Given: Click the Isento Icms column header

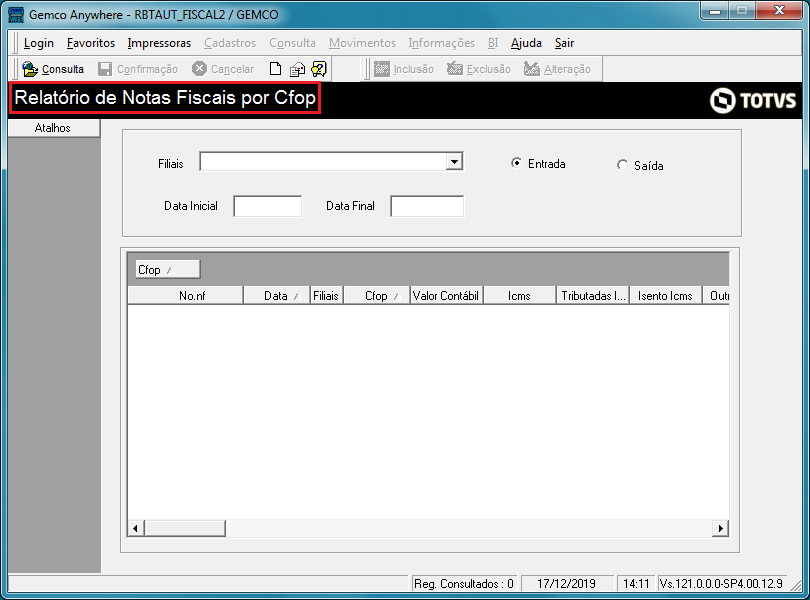Looking at the screenshot, I should point(665,296).
